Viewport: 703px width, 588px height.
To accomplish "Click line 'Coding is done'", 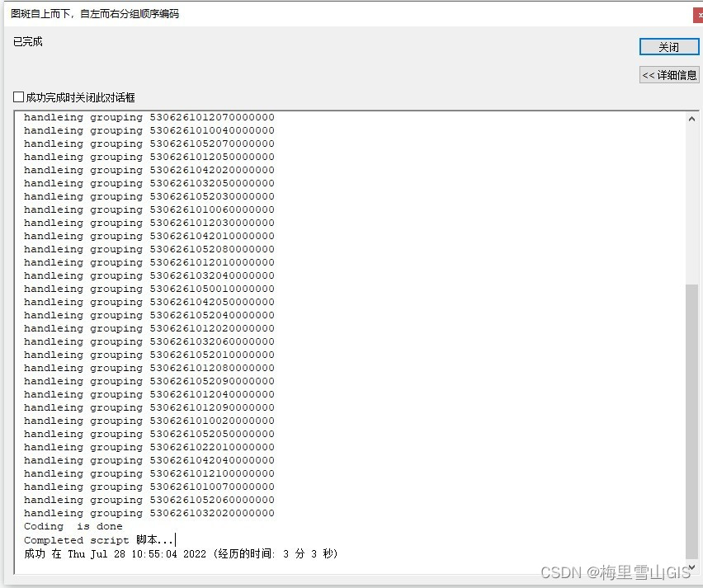I will tap(73, 526).
